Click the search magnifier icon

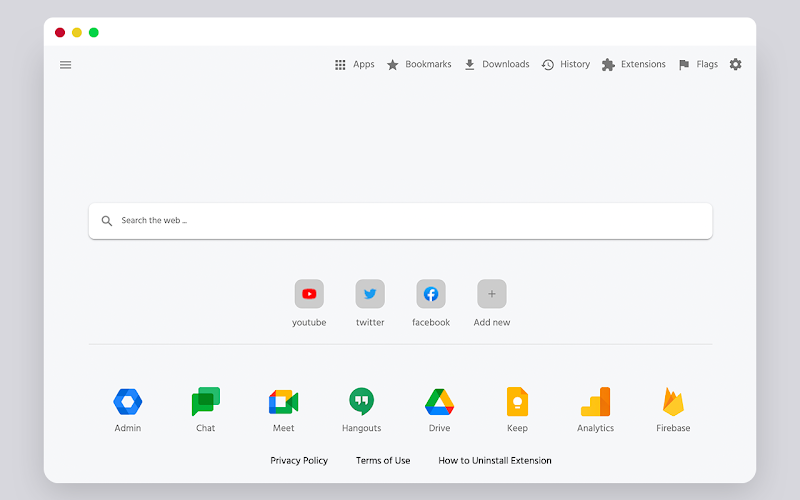107,221
